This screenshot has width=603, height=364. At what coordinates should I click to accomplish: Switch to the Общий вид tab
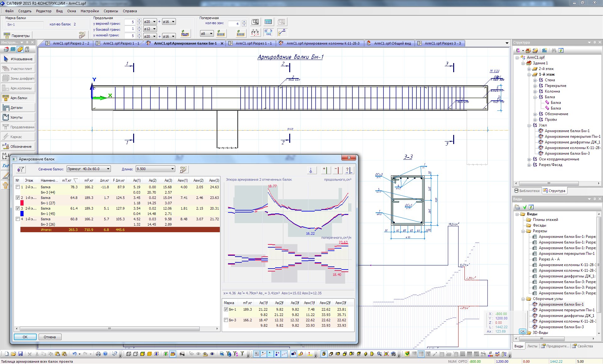click(x=392, y=43)
